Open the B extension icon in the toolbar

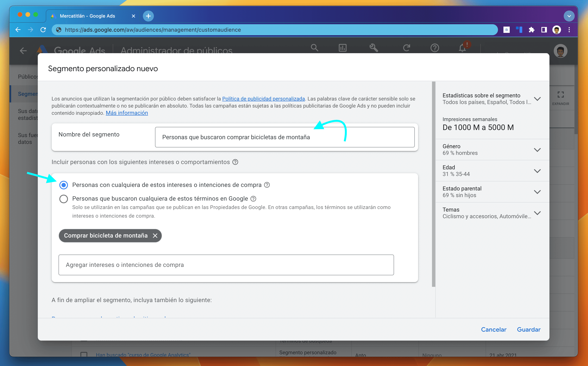click(506, 30)
